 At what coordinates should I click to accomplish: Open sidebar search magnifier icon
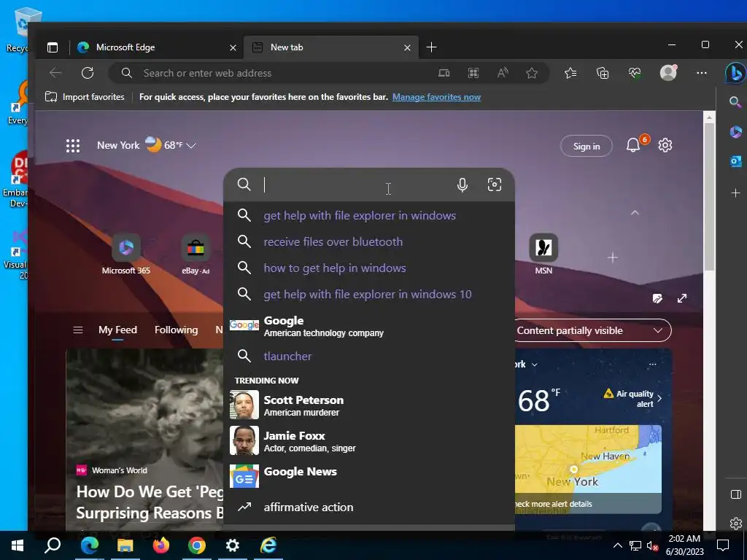click(x=735, y=101)
